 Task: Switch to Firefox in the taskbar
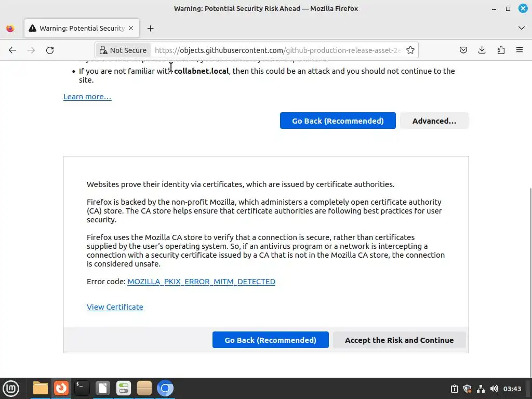click(61, 388)
